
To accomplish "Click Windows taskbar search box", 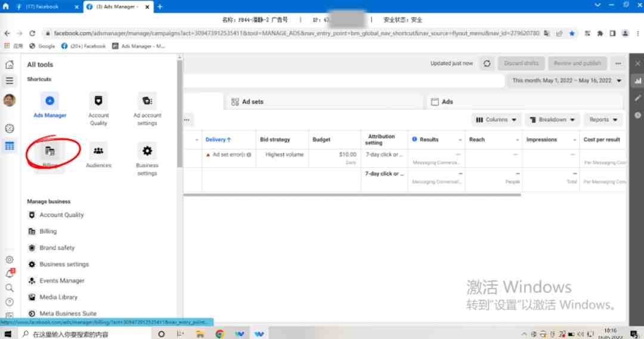I will [x=85, y=334].
